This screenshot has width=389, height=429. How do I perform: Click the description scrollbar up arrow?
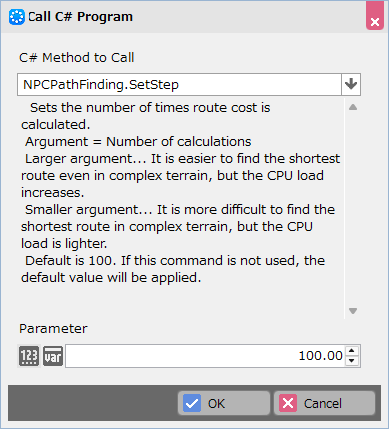(353, 107)
